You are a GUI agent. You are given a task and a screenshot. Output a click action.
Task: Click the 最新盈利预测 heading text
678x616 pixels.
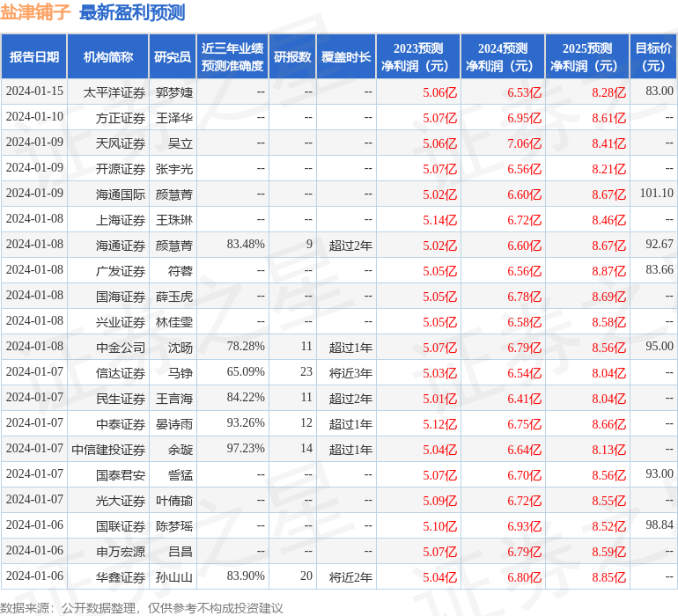pos(132,12)
